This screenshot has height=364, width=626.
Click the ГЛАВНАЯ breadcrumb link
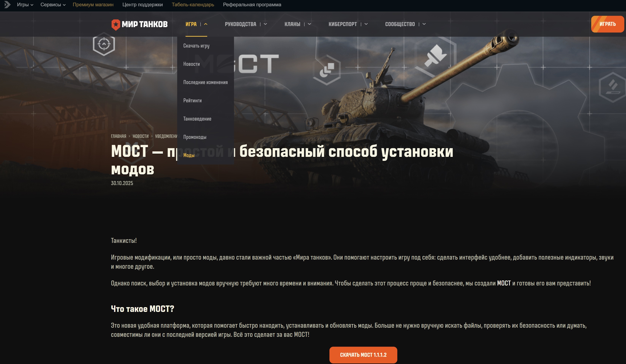tap(118, 136)
